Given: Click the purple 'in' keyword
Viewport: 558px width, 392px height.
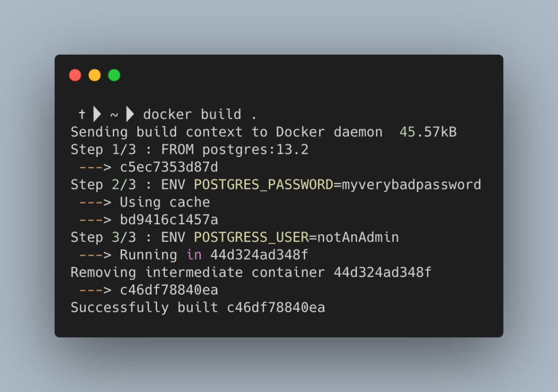Looking at the screenshot, I should pyautogui.click(x=194, y=255).
